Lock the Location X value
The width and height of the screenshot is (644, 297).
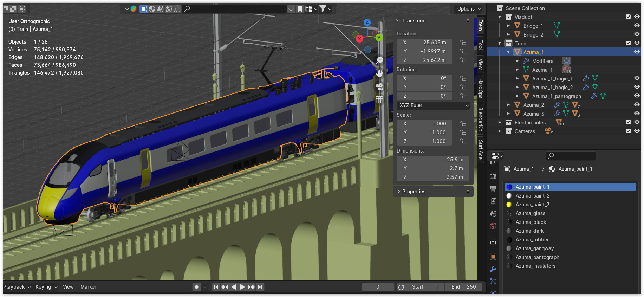(x=463, y=43)
